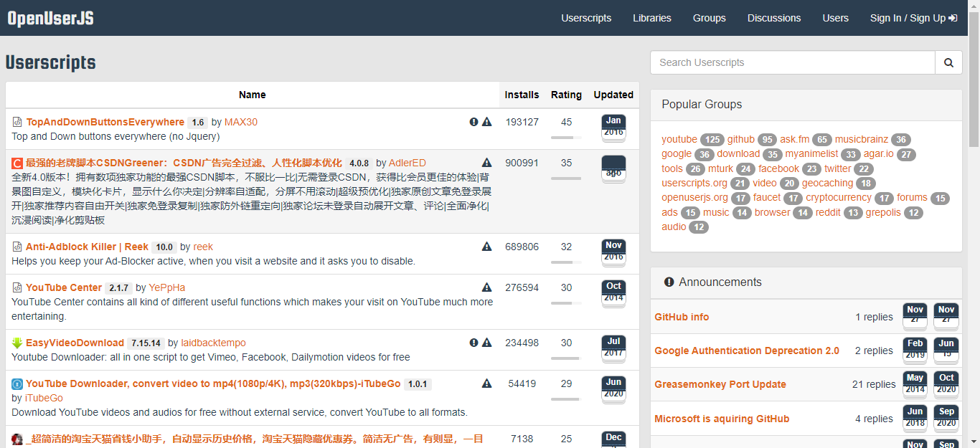Click rating bar for EasyVideoDownload

(566, 358)
